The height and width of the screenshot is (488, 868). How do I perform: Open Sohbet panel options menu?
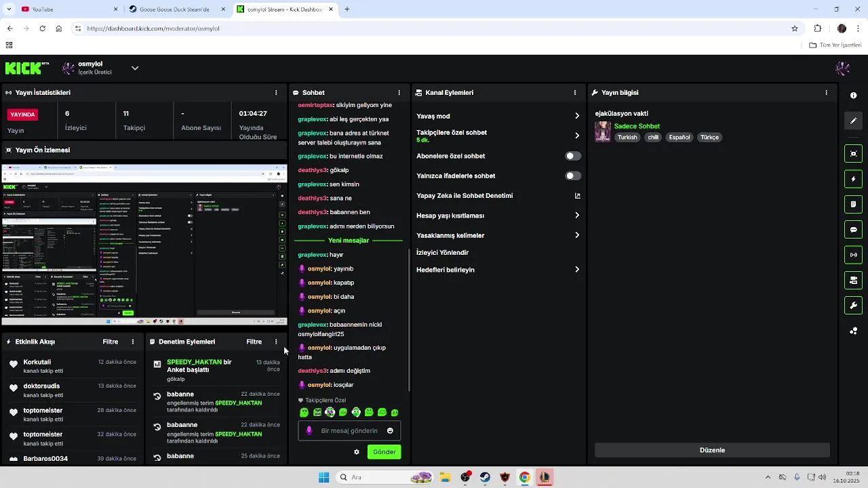click(x=399, y=92)
